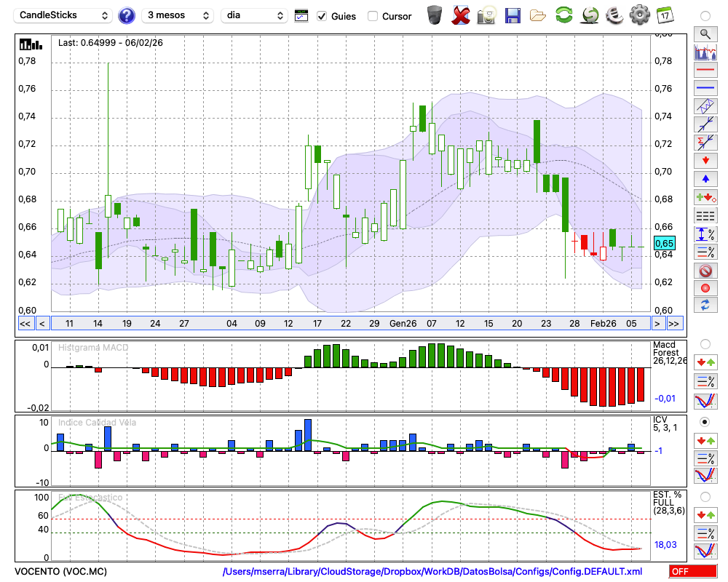728x582 pixels.
Task: Click the >> button to jump forward
Action: 675,324
